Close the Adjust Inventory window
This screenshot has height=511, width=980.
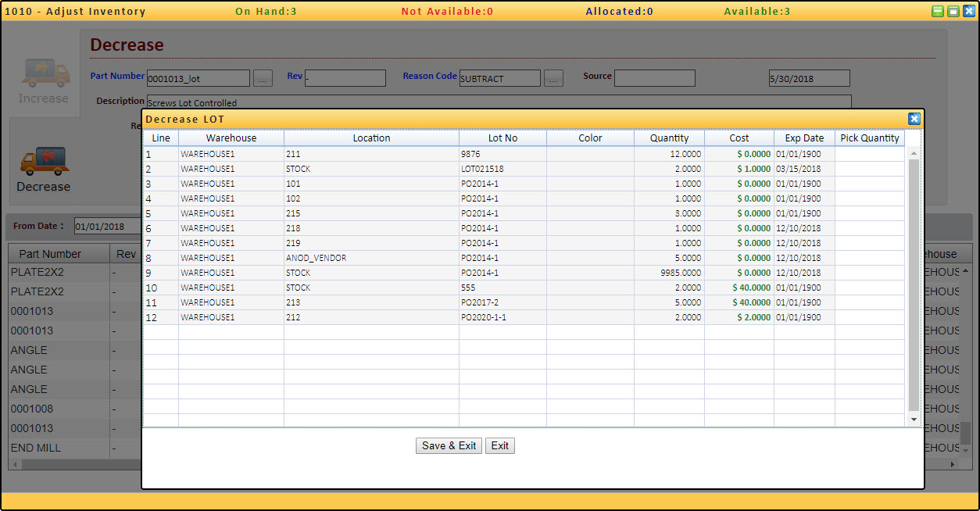point(969,11)
